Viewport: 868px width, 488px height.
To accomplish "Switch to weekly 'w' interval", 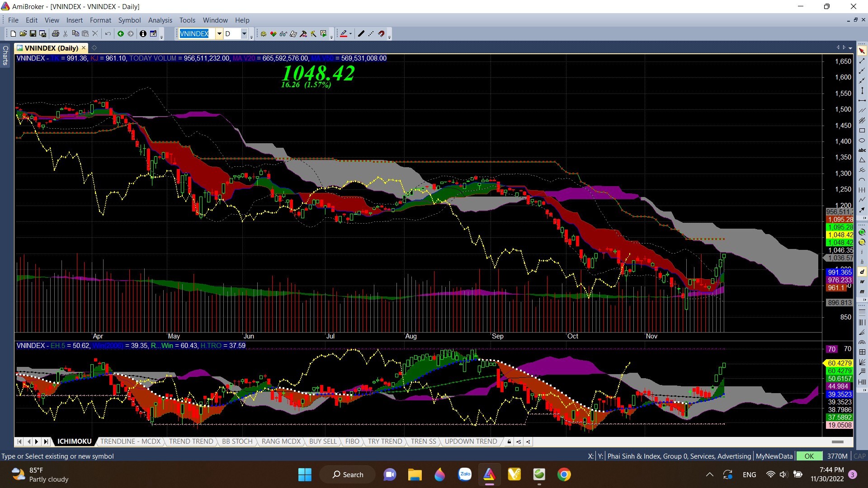I will [862, 282].
